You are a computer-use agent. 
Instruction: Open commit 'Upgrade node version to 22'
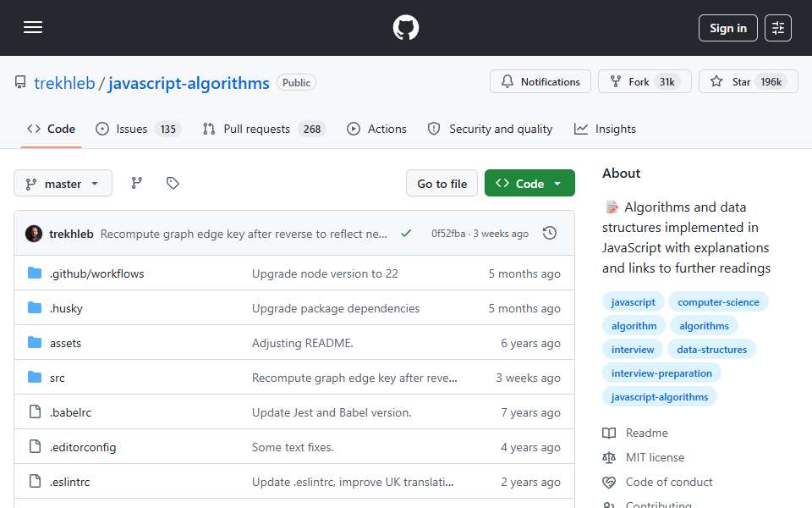tap(325, 273)
